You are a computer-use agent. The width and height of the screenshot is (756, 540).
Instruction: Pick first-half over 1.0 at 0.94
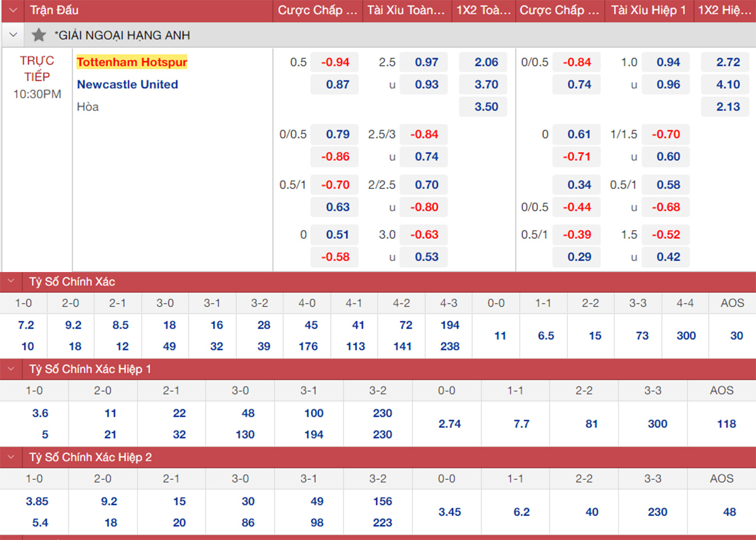coord(666,62)
